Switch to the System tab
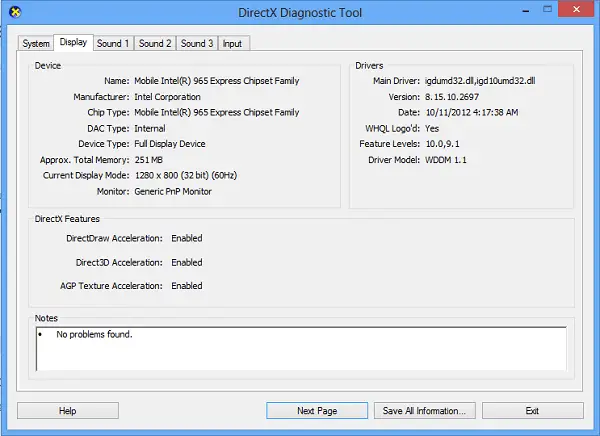 click(36, 43)
